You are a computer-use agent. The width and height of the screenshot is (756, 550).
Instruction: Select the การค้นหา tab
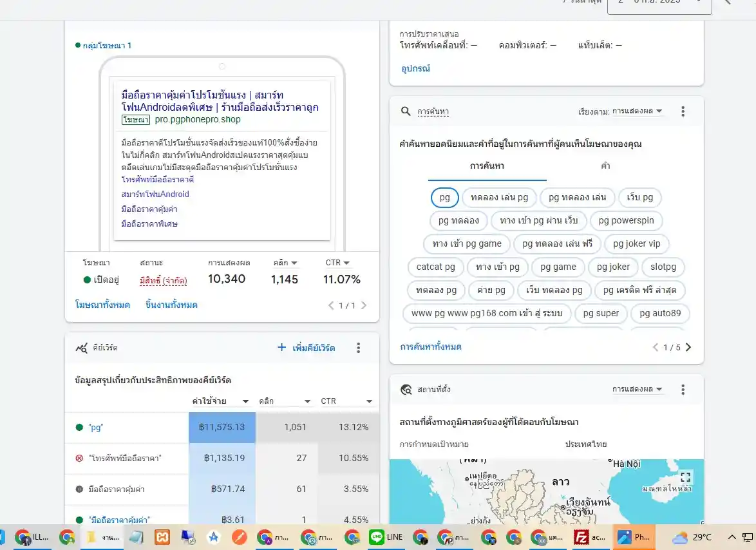click(x=487, y=166)
